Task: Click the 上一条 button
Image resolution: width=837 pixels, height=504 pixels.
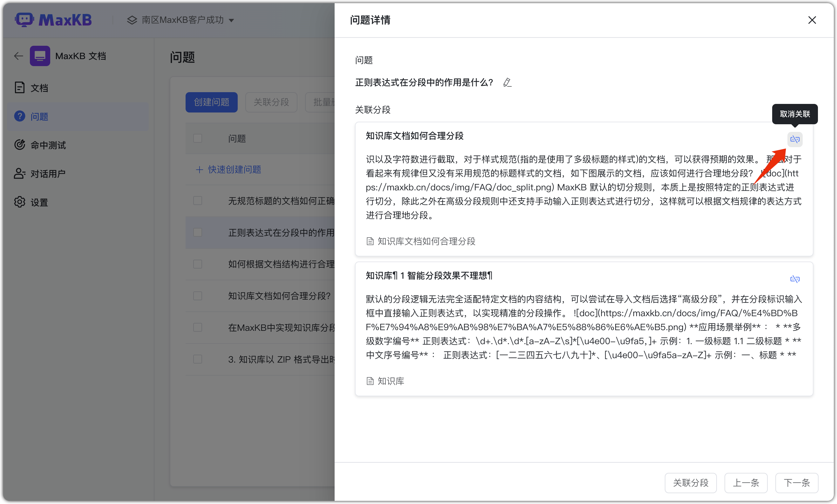Action: (x=746, y=483)
